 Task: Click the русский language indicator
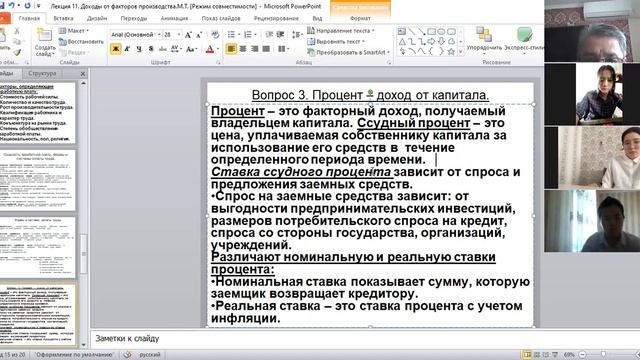pos(150,355)
